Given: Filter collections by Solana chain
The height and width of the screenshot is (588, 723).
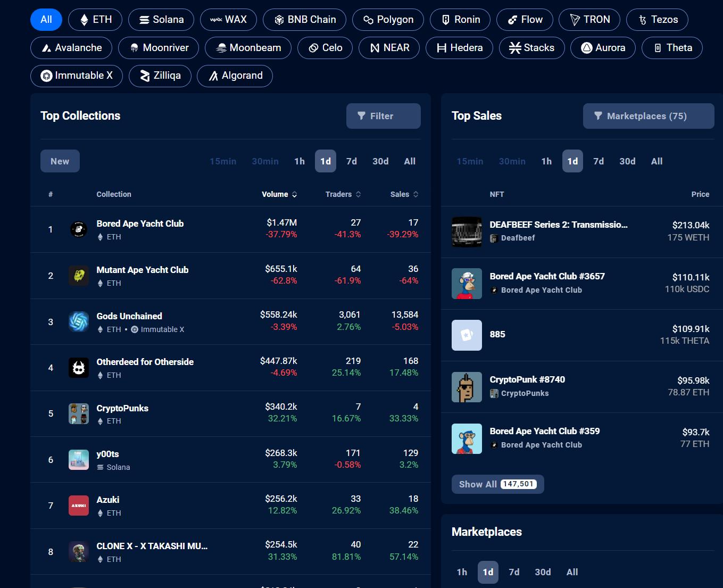Looking at the screenshot, I should click(x=161, y=20).
